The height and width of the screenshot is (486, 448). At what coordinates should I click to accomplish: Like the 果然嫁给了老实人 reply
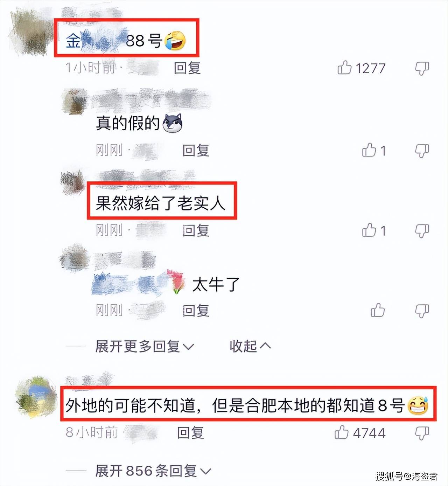click(x=369, y=230)
